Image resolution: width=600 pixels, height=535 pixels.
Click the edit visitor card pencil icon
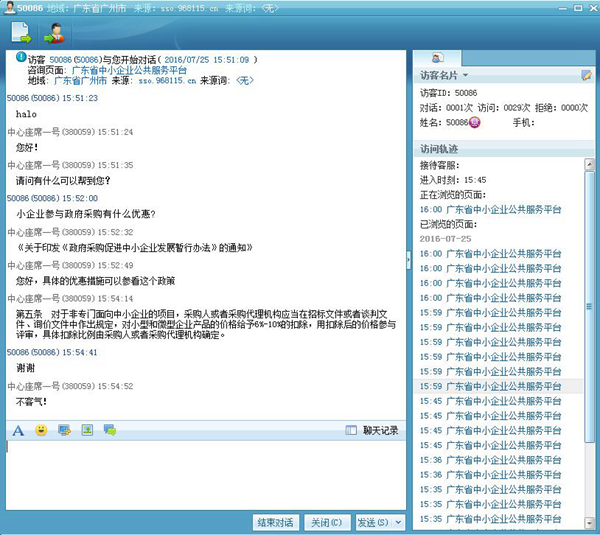tap(586, 75)
